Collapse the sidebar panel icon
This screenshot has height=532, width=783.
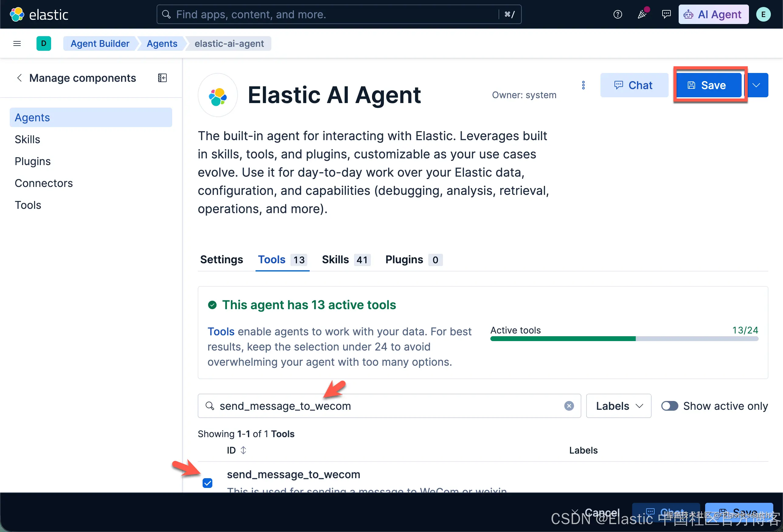click(162, 78)
